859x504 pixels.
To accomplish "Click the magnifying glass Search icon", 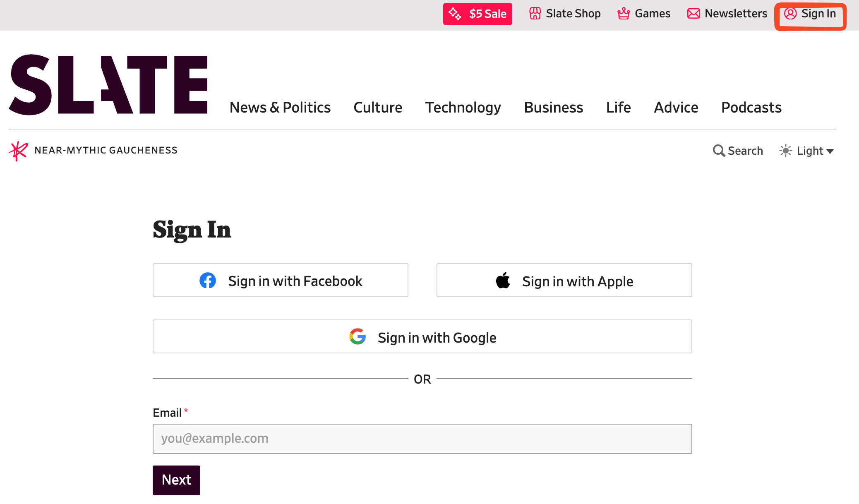I will pyautogui.click(x=719, y=151).
